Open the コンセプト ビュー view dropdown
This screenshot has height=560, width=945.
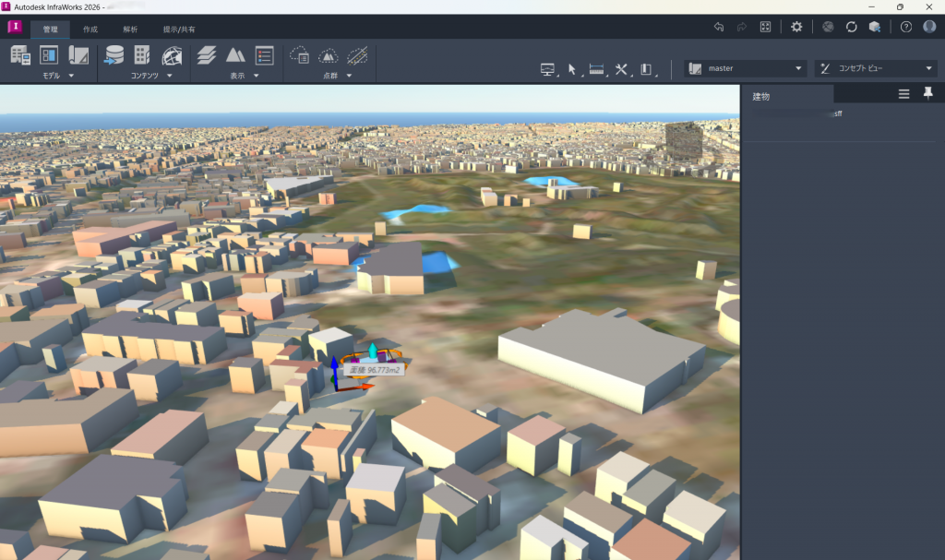(x=929, y=68)
